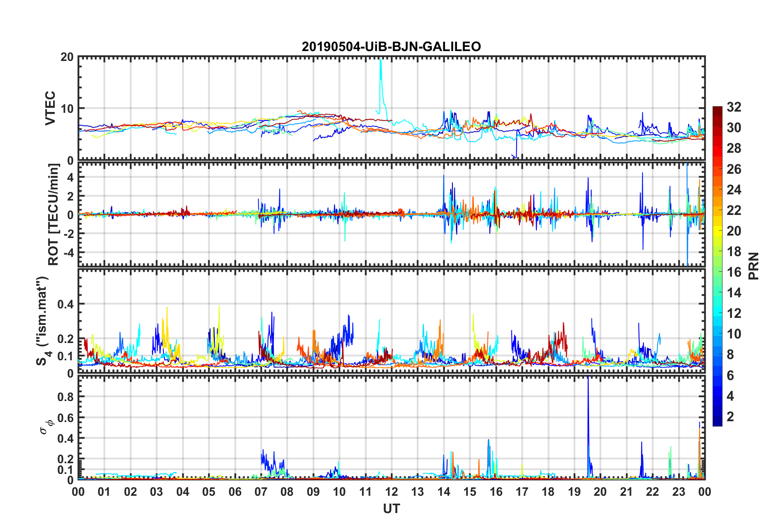This screenshot has height=532, width=783.
Task: Click colorbar tick label 12
Action: [x=734, y=313]
